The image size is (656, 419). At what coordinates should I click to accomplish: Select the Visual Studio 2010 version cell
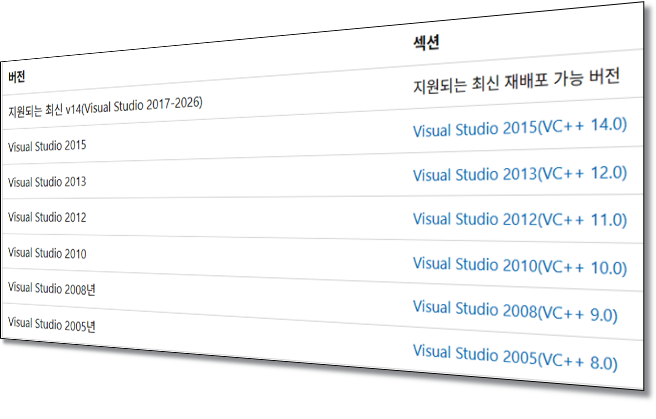click(x=47, y=253)
